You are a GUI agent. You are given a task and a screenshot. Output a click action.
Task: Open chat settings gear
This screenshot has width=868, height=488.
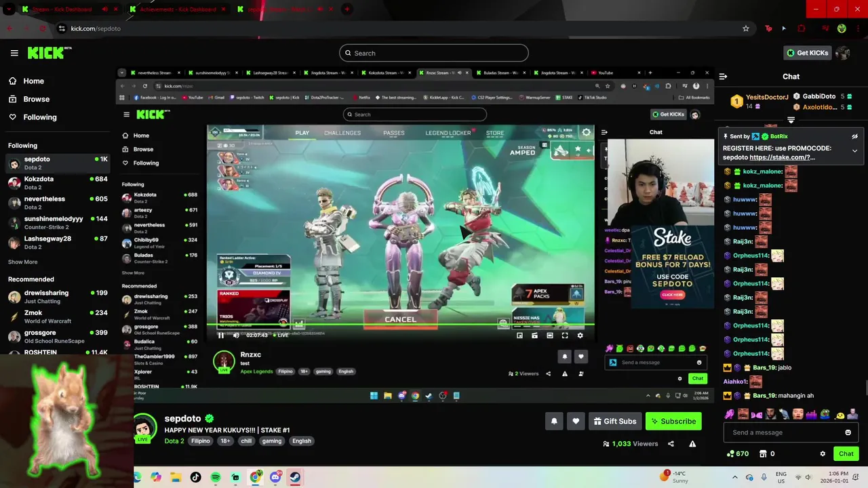tap(823, 453)
